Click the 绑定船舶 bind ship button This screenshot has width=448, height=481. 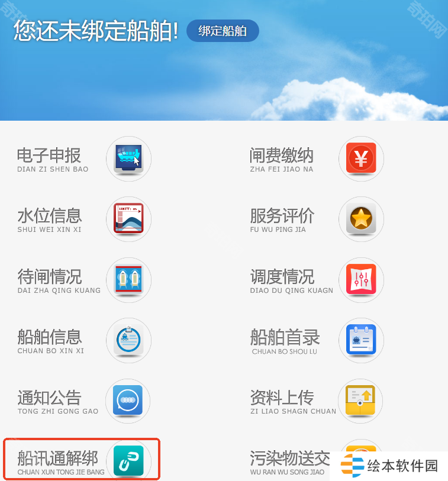pyautogui.click(x=223, y=31)
